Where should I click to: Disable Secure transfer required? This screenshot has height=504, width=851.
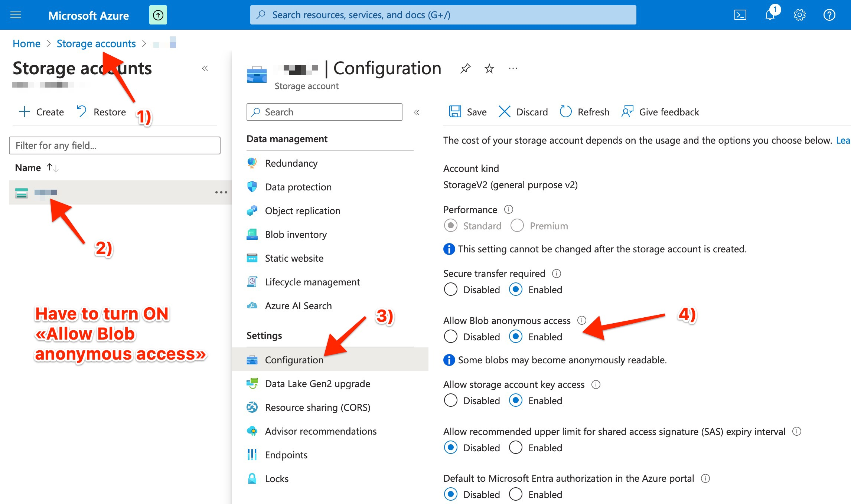(x=451, y=289)
